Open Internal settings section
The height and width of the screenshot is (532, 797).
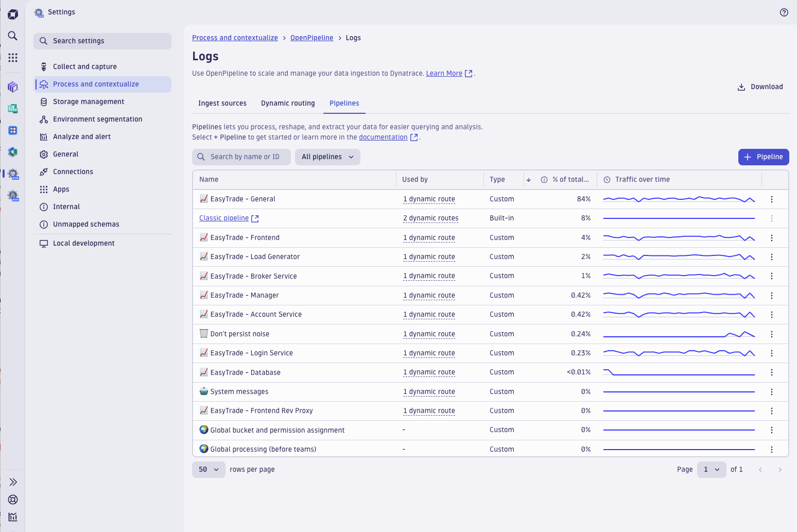click(102, 207)
